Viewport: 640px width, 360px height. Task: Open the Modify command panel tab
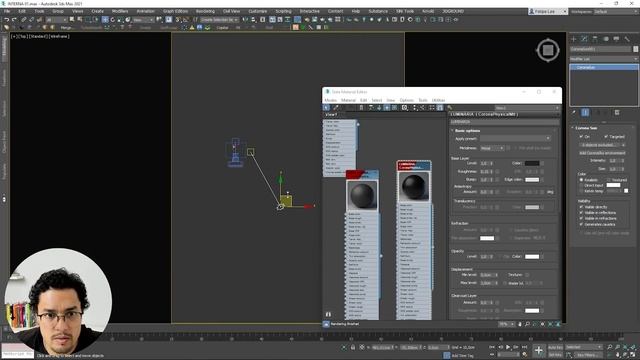pyautogui.click(x=584, y=39)
